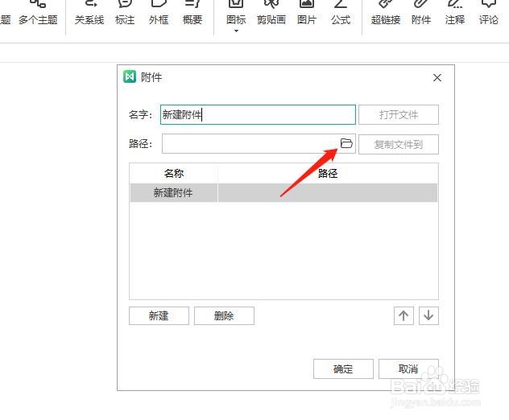Select the 外框 boundary tool
The height and width of the screenshot is (420, 509).
(x=159, y=13)
